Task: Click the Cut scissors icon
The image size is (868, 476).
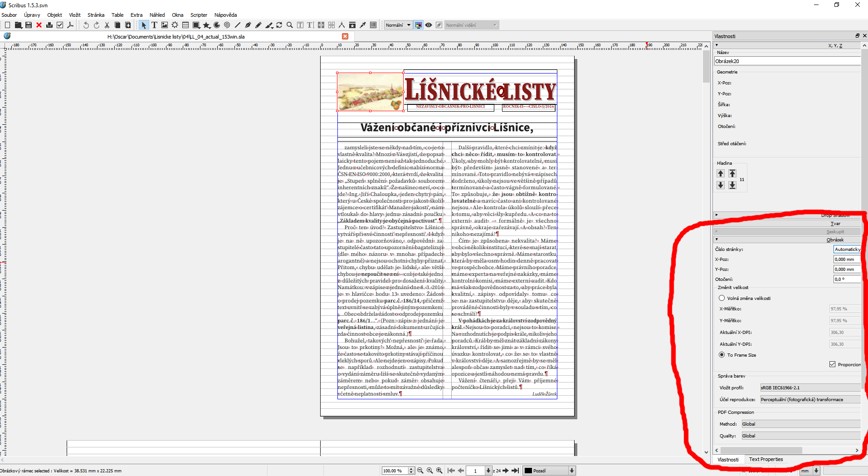Action: coord(107,25)
